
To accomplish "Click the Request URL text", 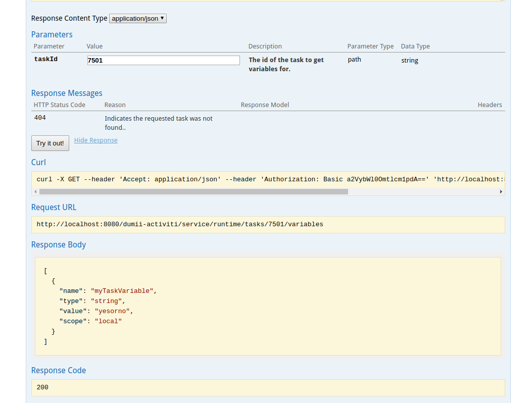I will click(180, 224).
